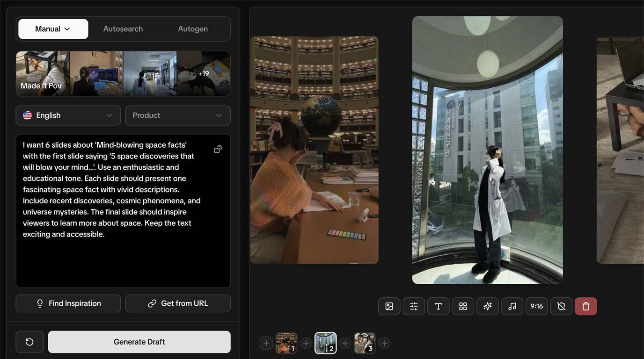
Task: Select the Text tool icon
Action: (439, 306)
